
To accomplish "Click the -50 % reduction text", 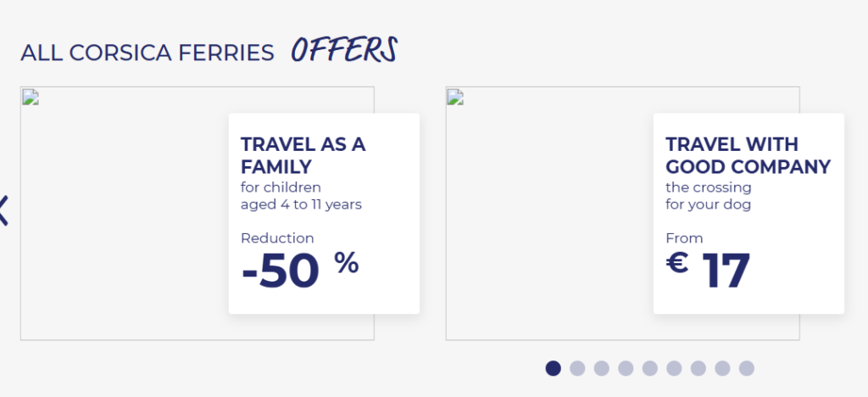I will tap(300, 270).
